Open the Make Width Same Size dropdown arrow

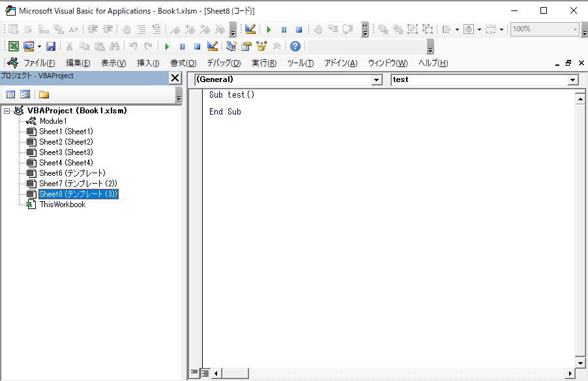[x=501, y=29]
